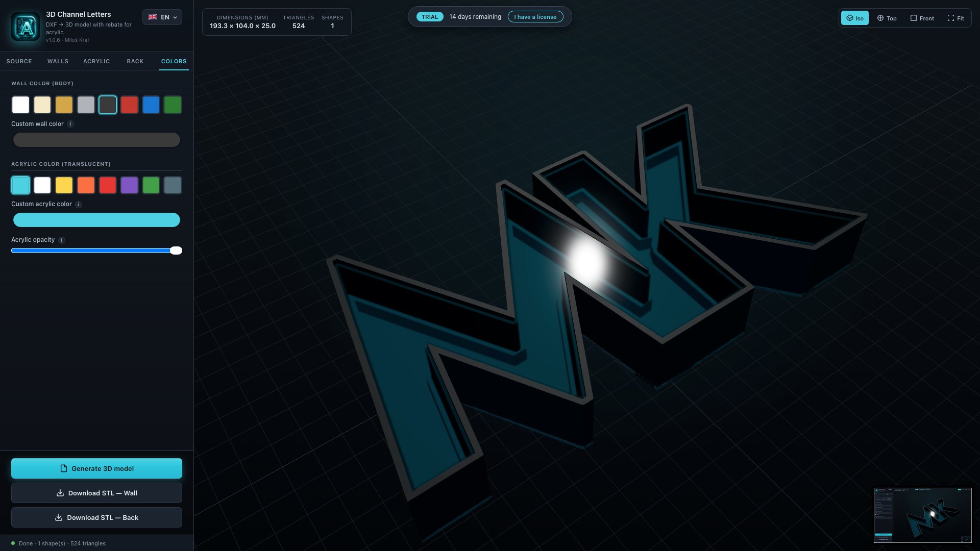Click the triangles count 524
The height and width of the screenshot is (551, 980).
(299, 26)
